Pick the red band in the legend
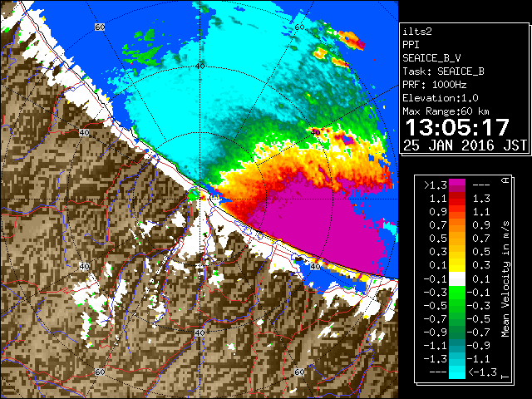 coord(457,202)
